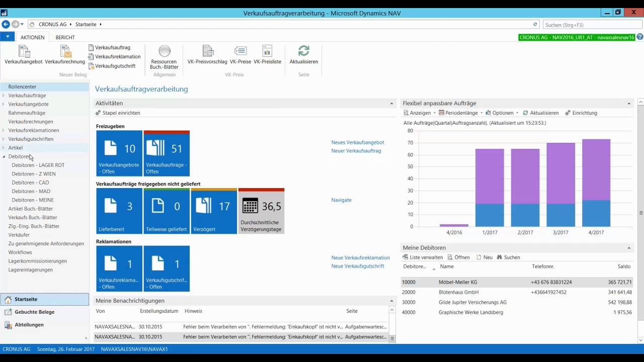
Task: Select the Möbel-Meller KG debitor row
Action: (517, 283)
